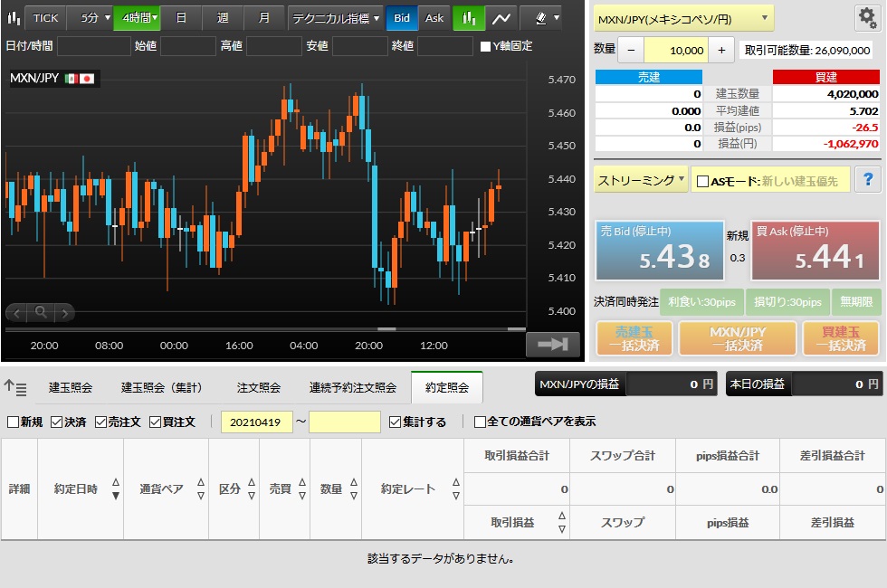Screen dimensions: 887x588
Task: Sort by 売買 column arrows
Action: (x=302, y=489)
